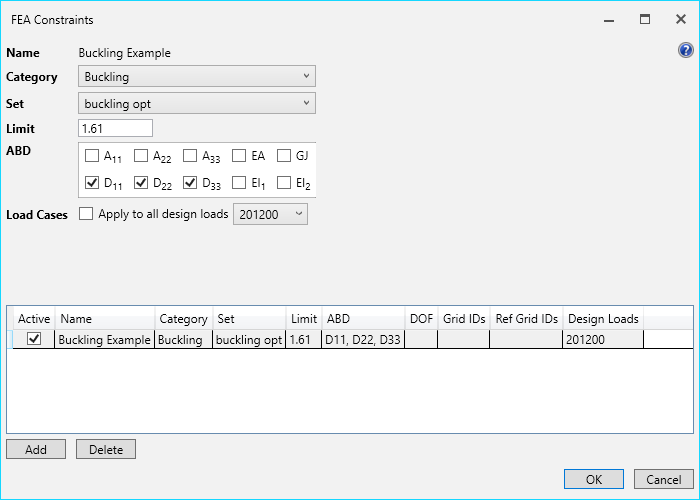Uncheck Active for the Buckling Example row
The image size is (700, 500).
tap(34, 339)
